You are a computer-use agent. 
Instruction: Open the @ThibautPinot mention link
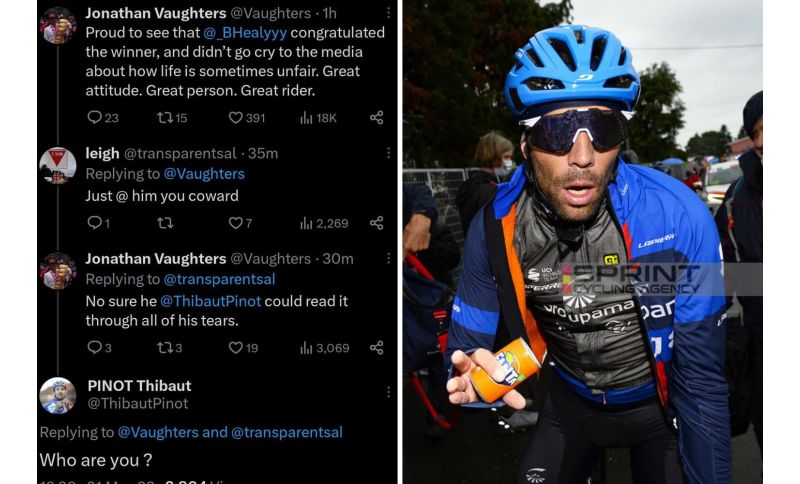tap(211, 301)
